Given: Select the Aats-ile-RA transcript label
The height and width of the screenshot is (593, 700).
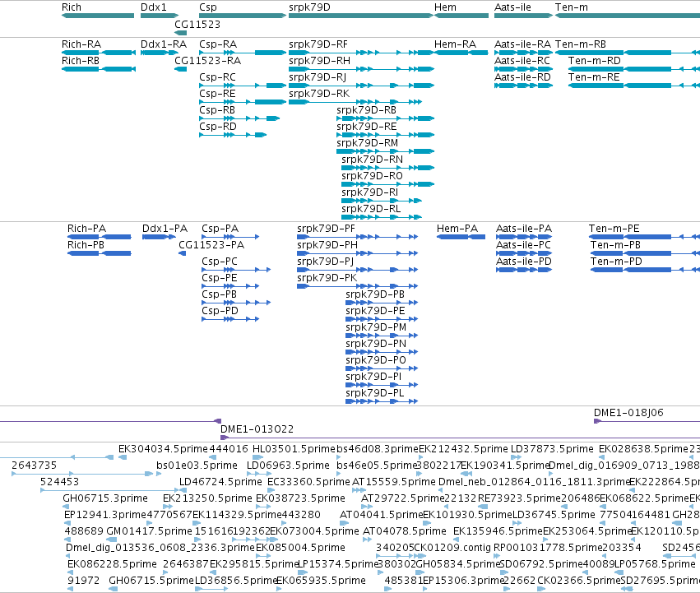Looking at the screenshot, I should point(523,44).
